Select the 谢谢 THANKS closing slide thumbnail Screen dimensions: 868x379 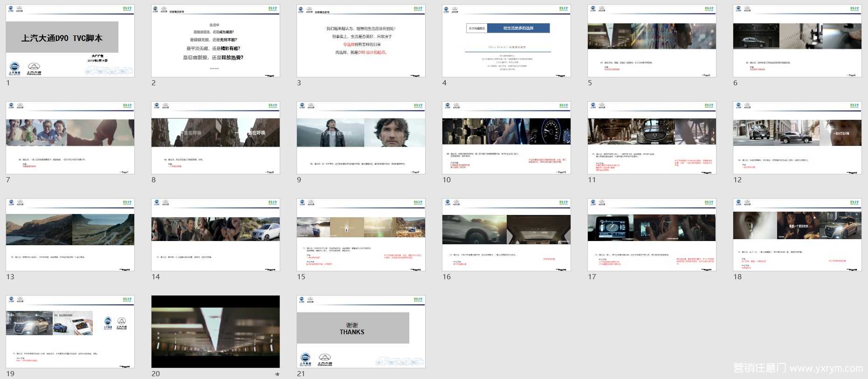[361, 332]
